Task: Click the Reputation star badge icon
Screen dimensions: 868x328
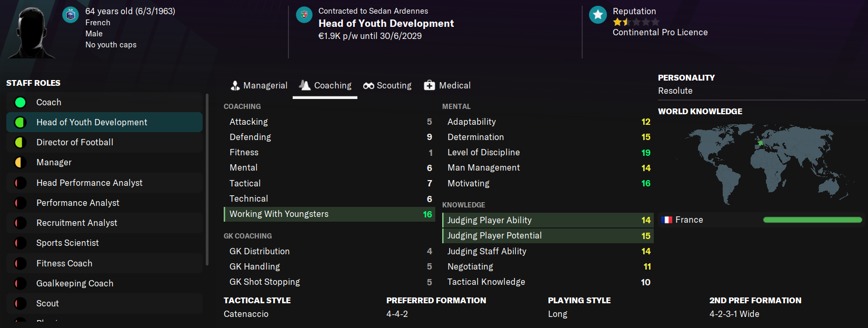Action: [598, 15]
